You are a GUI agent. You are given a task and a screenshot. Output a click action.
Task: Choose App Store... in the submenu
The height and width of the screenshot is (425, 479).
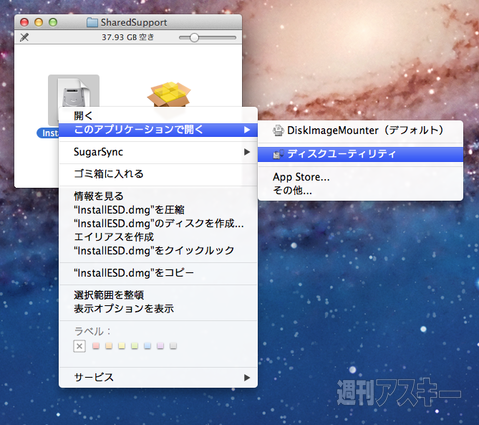[x=360, y=177]
